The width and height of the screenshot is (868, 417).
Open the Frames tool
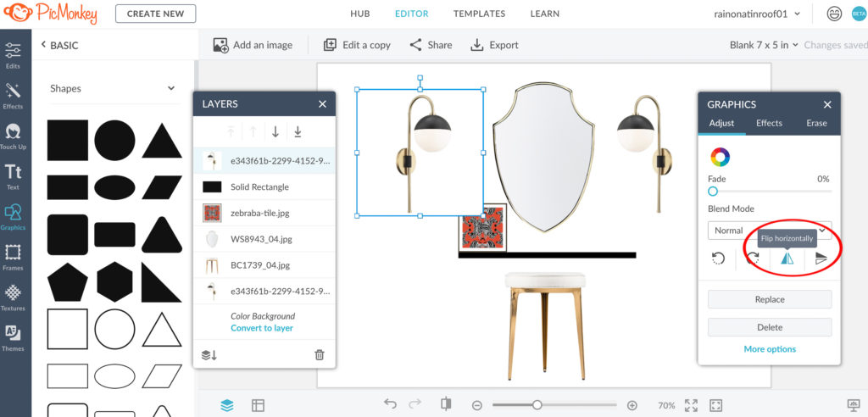pos(13,258)
